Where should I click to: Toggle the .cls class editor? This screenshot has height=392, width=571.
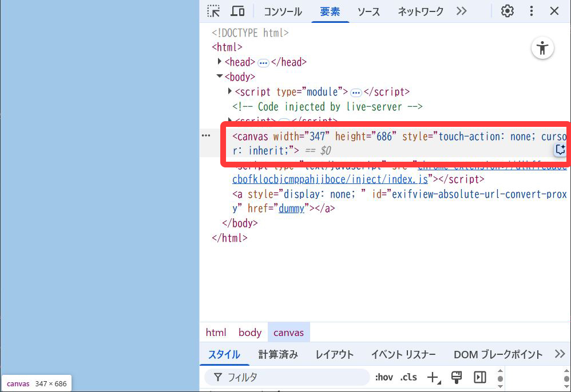(408, 377)
